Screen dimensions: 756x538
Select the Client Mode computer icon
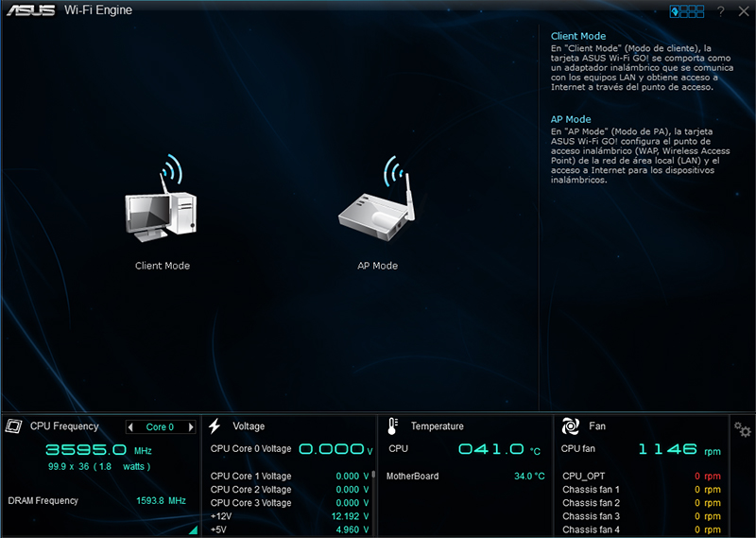(x=161, y=199)
